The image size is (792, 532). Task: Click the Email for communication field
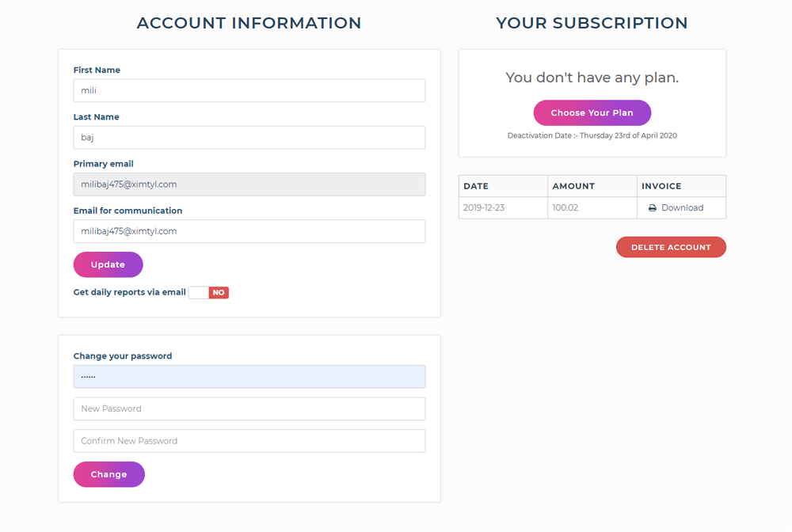tap(249, 230)
